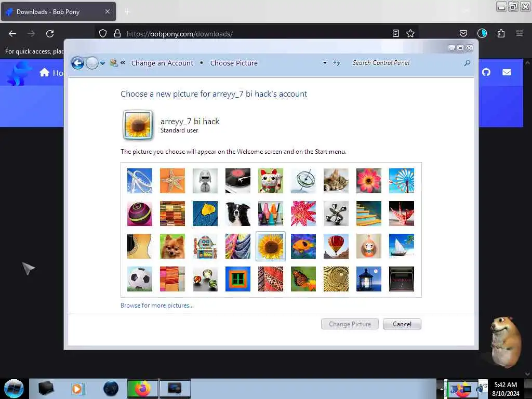Choose the Pomeranian puppy picture
Viewport: 532px width, 399px height.
point(172,246)
